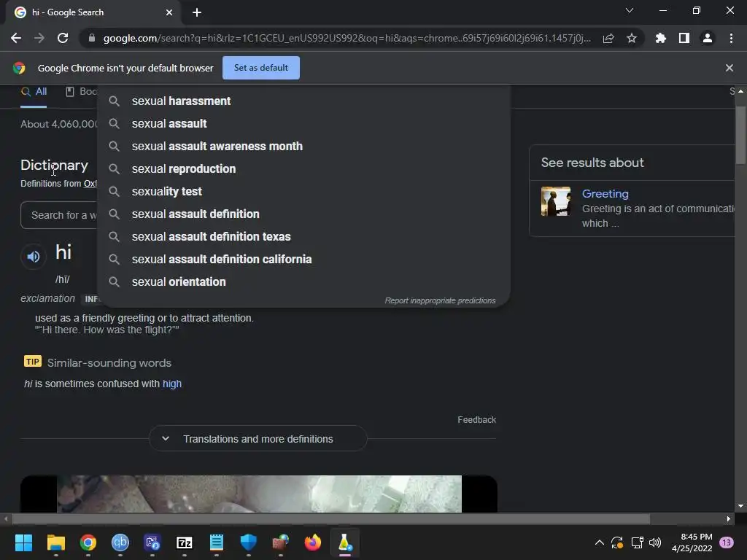Click search icon beside 'sexual assault definition'

point(114,214)
